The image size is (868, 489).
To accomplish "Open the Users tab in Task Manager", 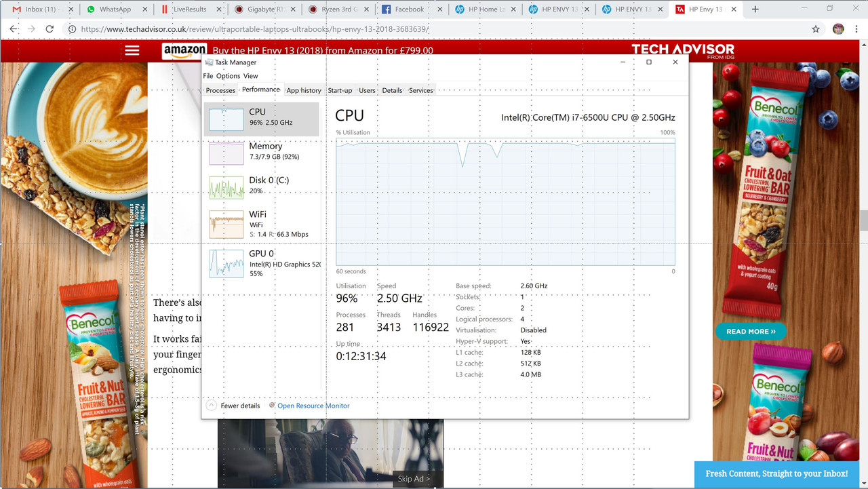I will tap(367, 90).
